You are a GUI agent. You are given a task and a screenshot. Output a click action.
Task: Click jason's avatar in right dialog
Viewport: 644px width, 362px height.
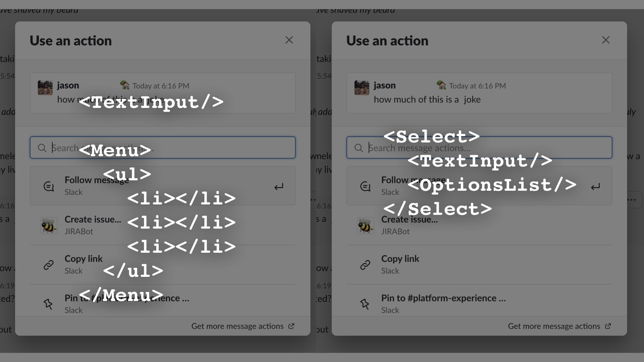tap(362, 88)
